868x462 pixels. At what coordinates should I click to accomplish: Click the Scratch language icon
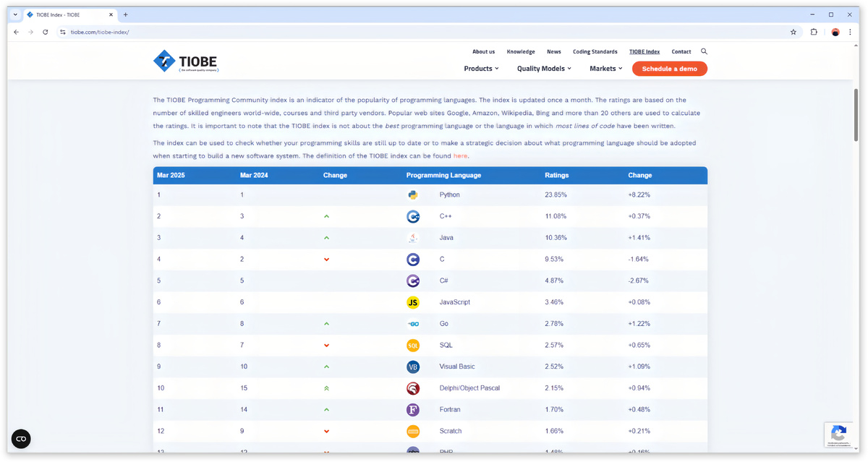413,431
